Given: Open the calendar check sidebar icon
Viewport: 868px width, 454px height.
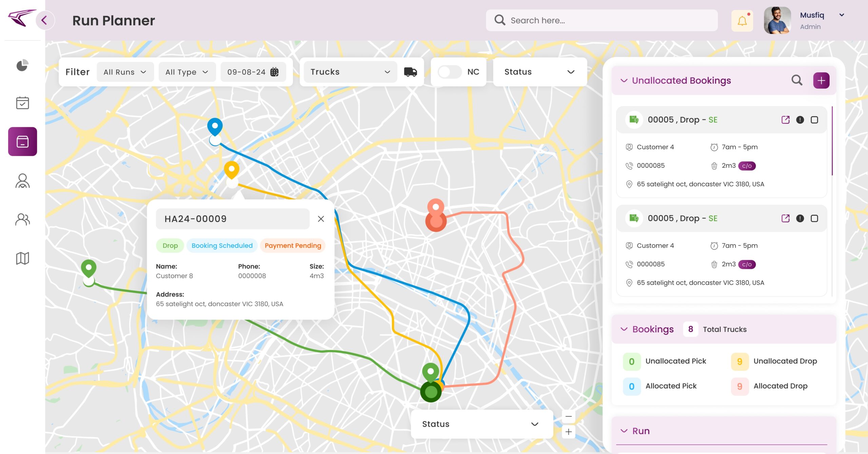Looking at the screenshot, I should (22, 103).
